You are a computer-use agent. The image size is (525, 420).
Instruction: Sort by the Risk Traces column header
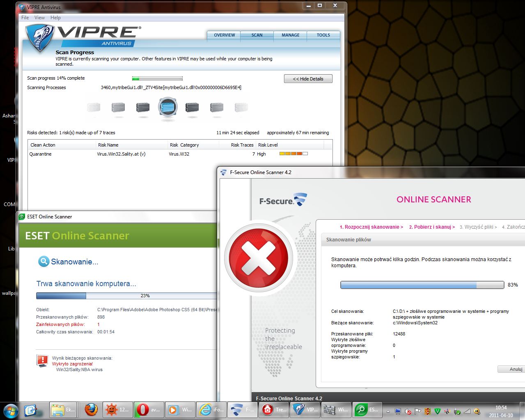coord(237,145)
